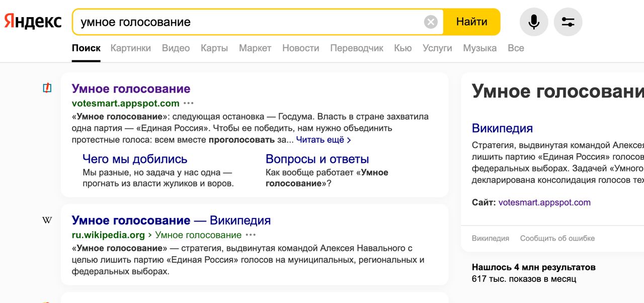Click the Wikipedia result description text
This screenshot has height=303, width=644.
pos(248,260)
